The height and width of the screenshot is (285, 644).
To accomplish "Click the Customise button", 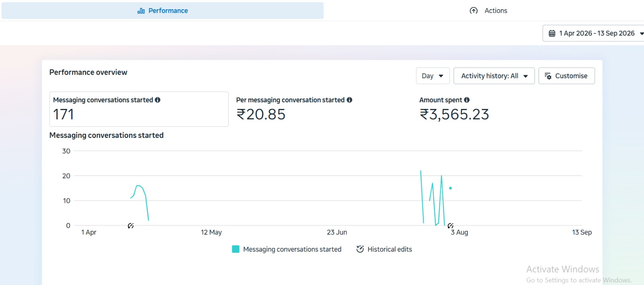I will pos(566,76).
